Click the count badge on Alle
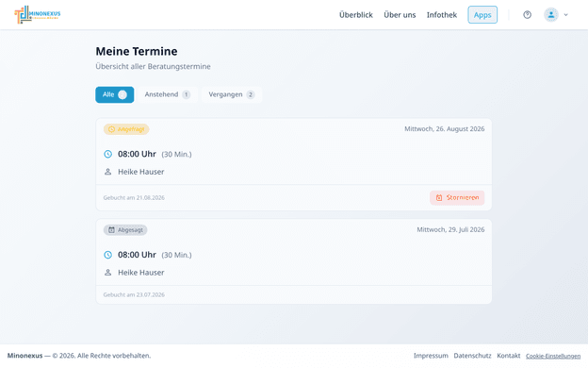The image size is (588, 368). [122, 94]
